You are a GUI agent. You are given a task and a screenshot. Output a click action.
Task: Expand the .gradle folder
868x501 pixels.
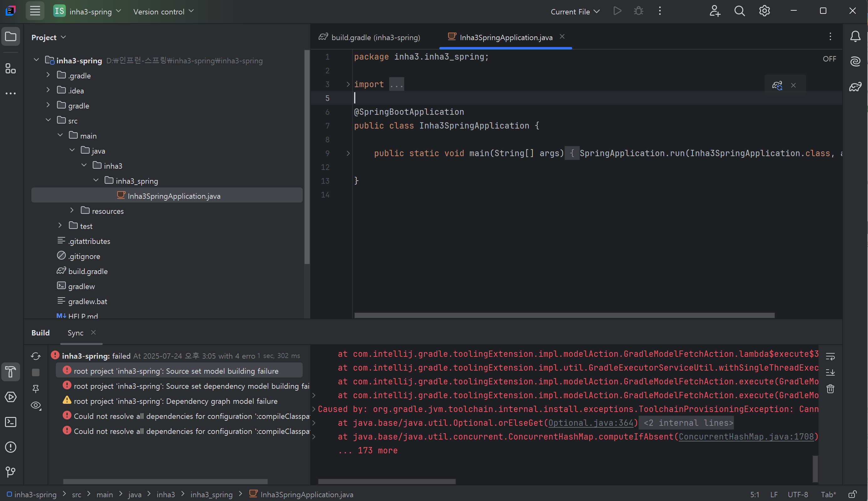(48, 75)
